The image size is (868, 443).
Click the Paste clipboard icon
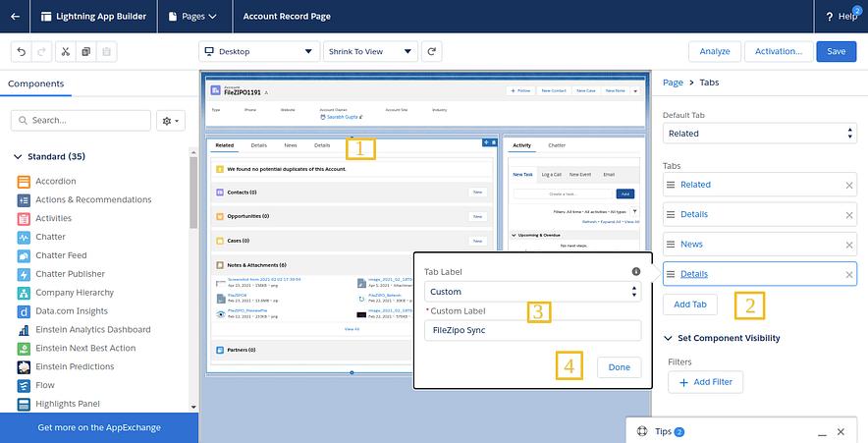click(106, 51)
